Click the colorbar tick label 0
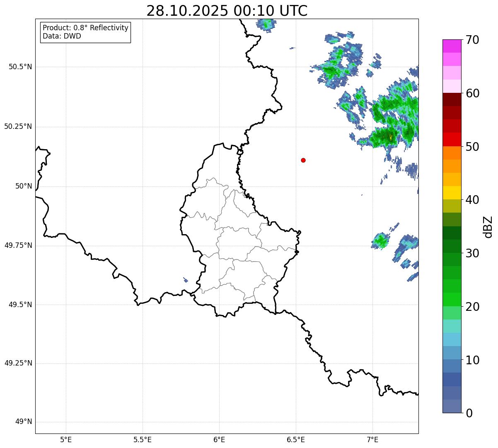 tap(469, 413)
